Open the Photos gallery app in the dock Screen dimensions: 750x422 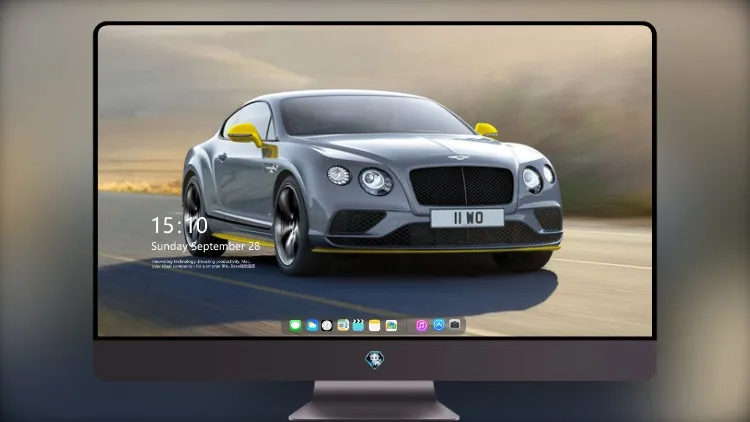(x=391, y=326)
